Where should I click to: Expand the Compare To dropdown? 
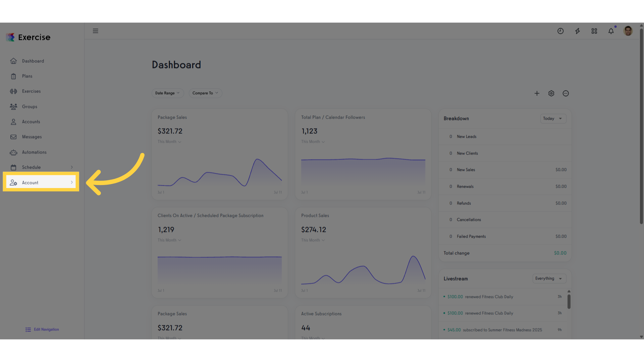coord(205,93)
